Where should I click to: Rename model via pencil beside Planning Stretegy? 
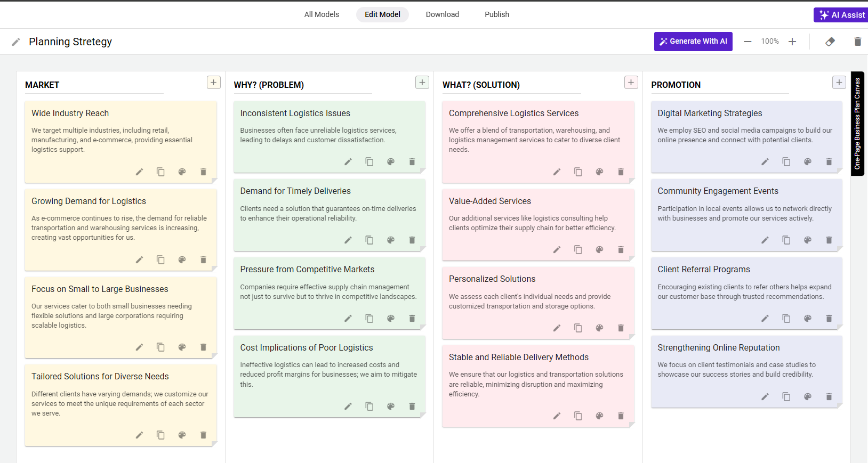pyautogui.click(x=16, y=42)
